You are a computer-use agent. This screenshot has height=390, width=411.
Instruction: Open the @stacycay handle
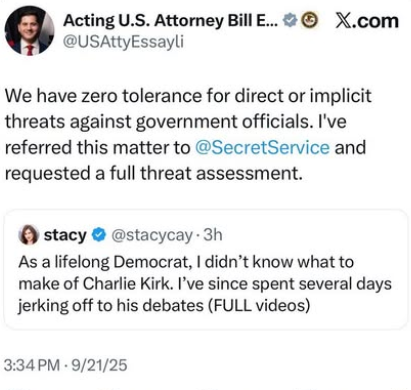click(152, 235)
